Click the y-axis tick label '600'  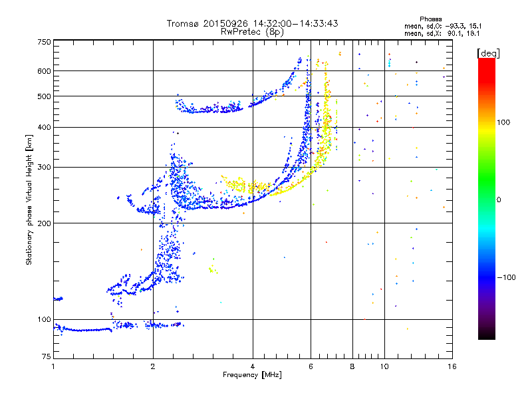[44, 71]
